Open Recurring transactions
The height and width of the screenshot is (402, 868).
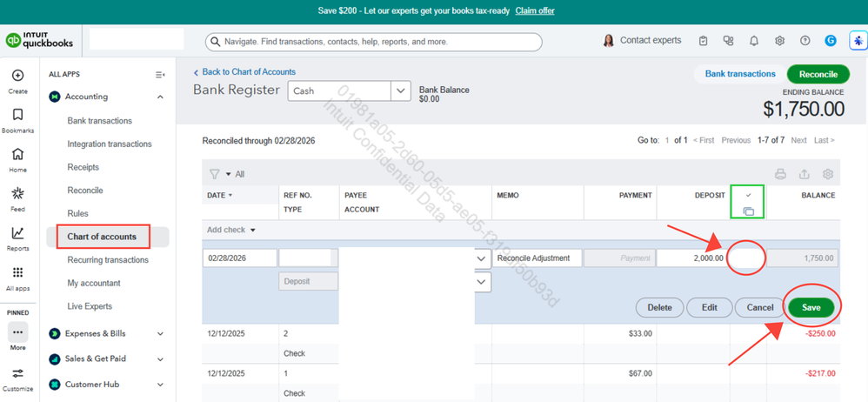coord(108,259)
